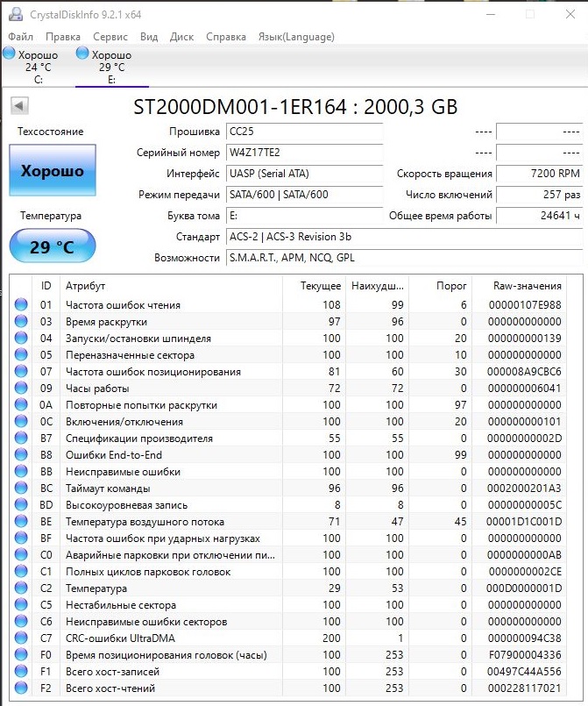Click the serial number field W4Z17TE2
This screenshot has height=706, width=588.
(304, 153)
